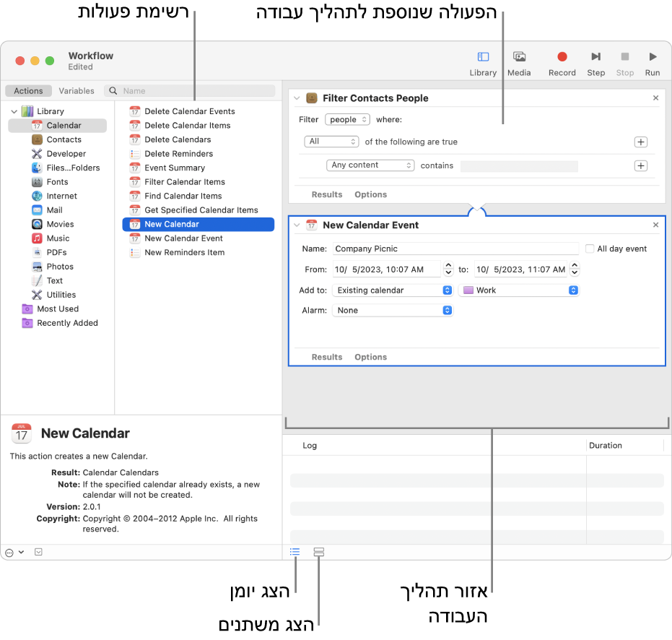Enable the All day event checkbox
The width and height of the screenshot is (672, 640).
[x=590, y=248]
